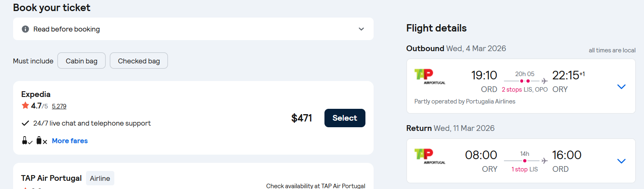Click the Airline tag next to TAP Air Portugal

[100, 178]
